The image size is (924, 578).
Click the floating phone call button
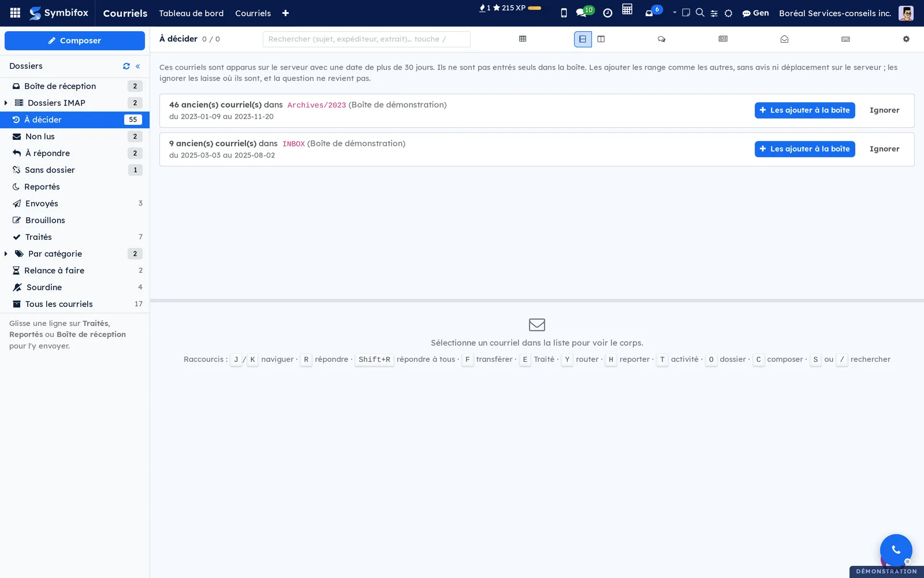coord(896,550)
